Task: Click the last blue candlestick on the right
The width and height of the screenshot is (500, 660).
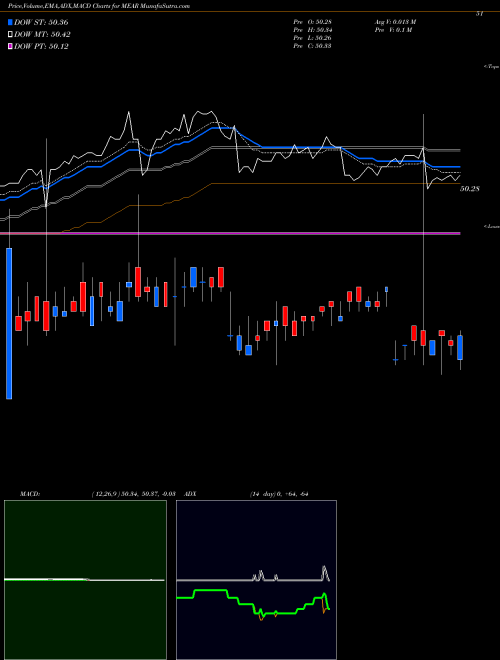Action: 460,348
